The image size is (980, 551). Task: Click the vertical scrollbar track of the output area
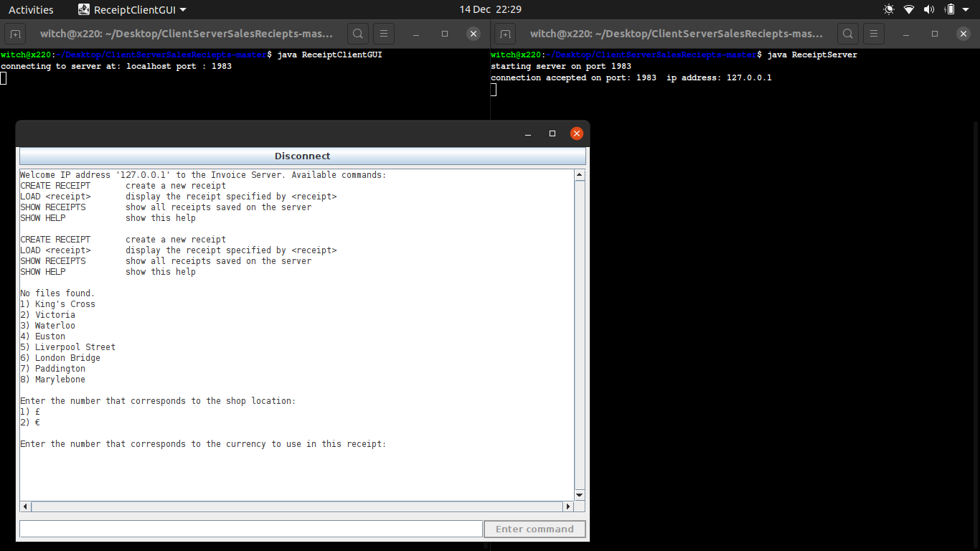(580, 335)
